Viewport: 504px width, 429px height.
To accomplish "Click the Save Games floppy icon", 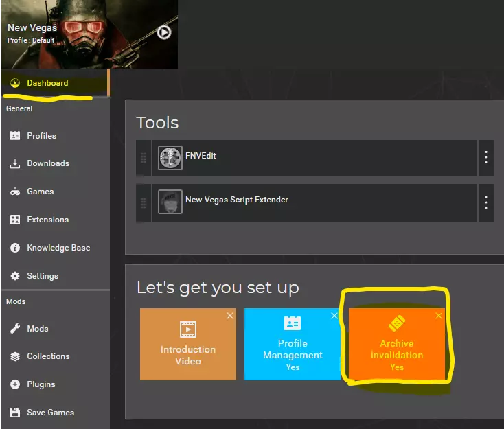I will 15,413.
